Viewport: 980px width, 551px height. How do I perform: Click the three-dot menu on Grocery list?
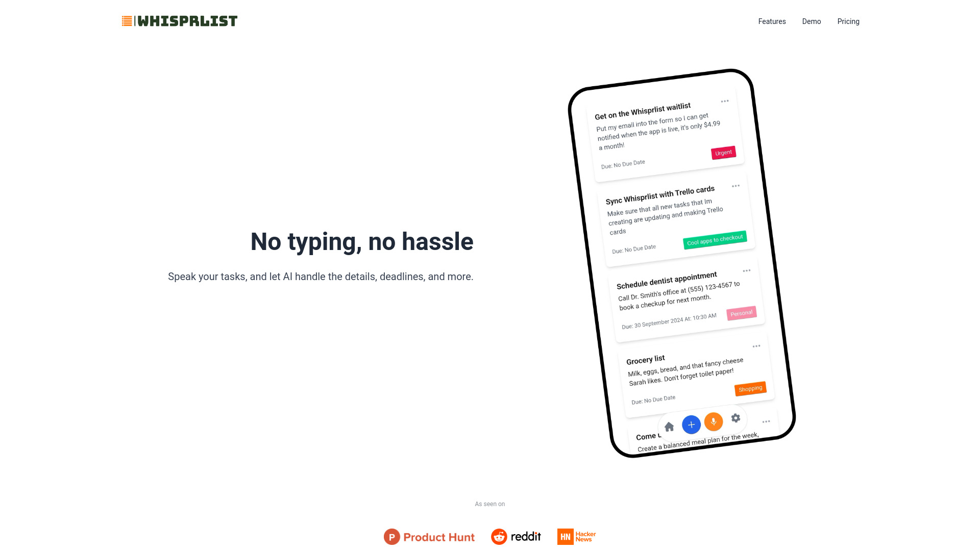click(x=756, y=345)
